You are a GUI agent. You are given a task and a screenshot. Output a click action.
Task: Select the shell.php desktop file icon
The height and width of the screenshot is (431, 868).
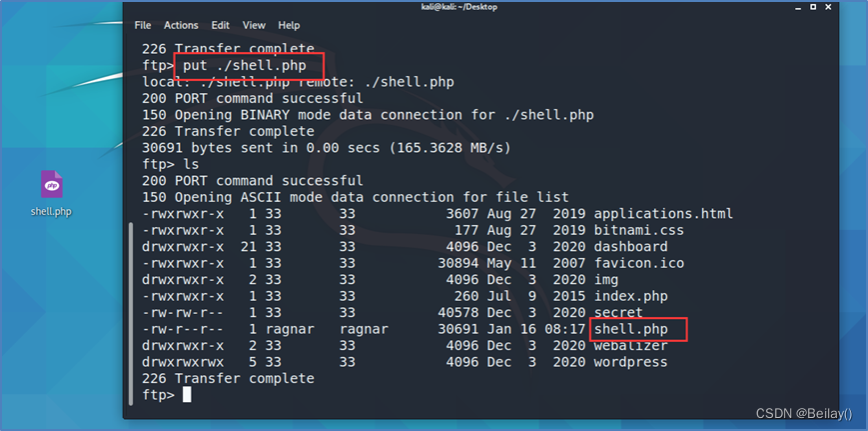coord(51,186)
